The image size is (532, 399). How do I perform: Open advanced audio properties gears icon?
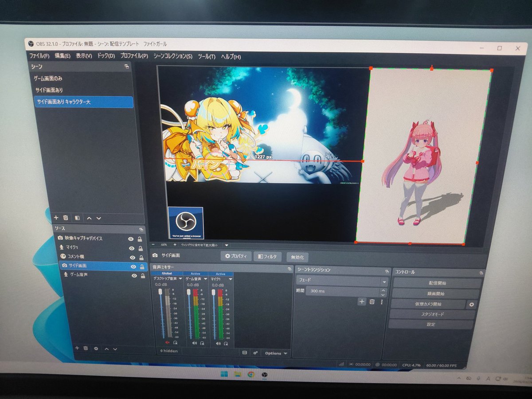point(255,353)
